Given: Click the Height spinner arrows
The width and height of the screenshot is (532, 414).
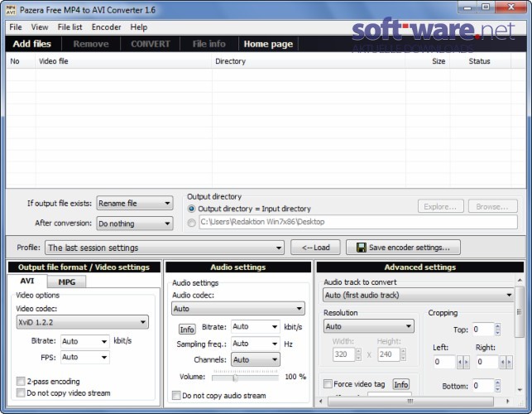Looking at the screenshot, I should 403,354.
